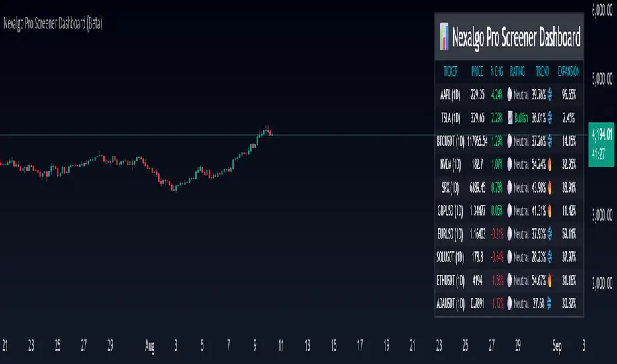Click the neutral rating circle icon in ETHUSDT row
This screenshot has height=364, width=617.
[x=510, y=280]
